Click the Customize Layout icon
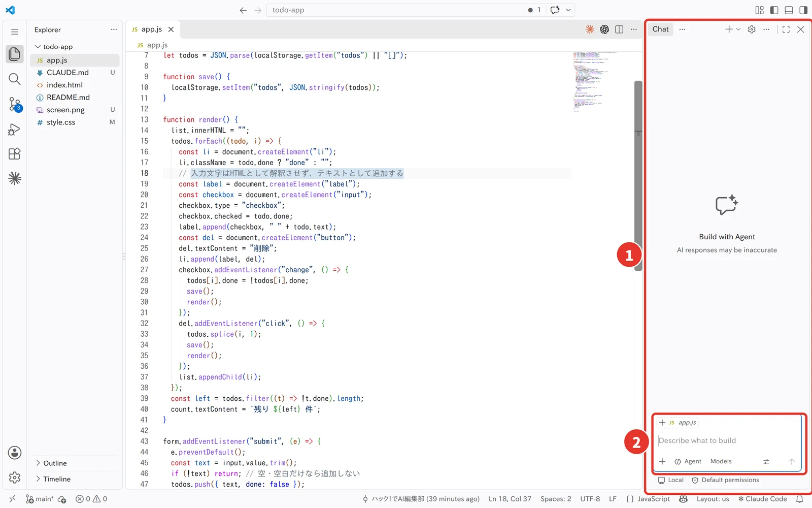The image size is (812, 508). pyautogui.click(x=760, y=10)
